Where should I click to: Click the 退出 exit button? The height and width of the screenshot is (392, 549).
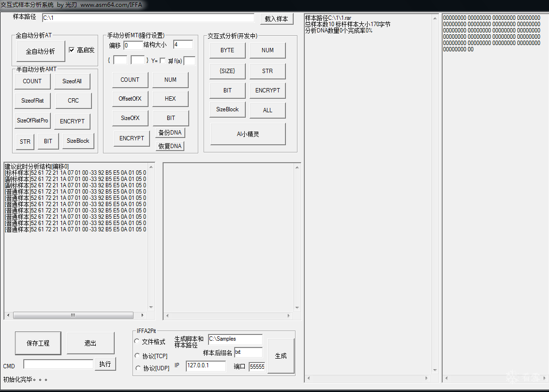pyautogui.click(x=90, y=343)
